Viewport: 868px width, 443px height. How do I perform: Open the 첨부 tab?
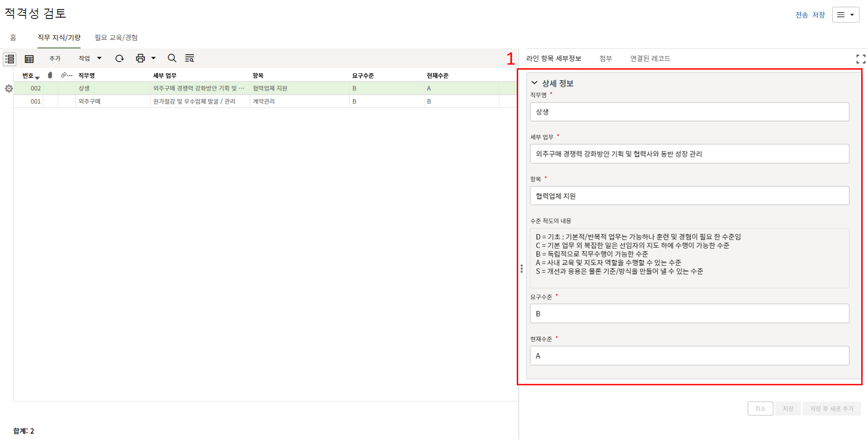pyautogui.click(x=605, y=58)
